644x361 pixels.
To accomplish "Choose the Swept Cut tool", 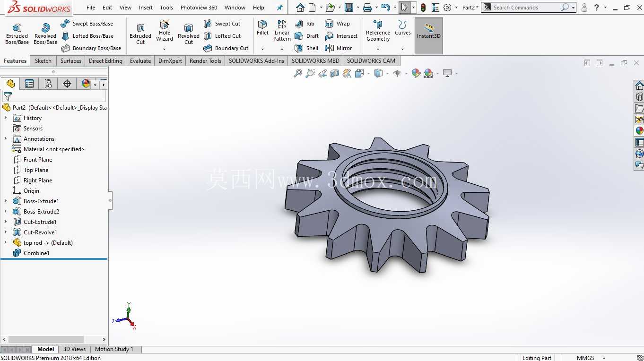I will click(222, 24).
